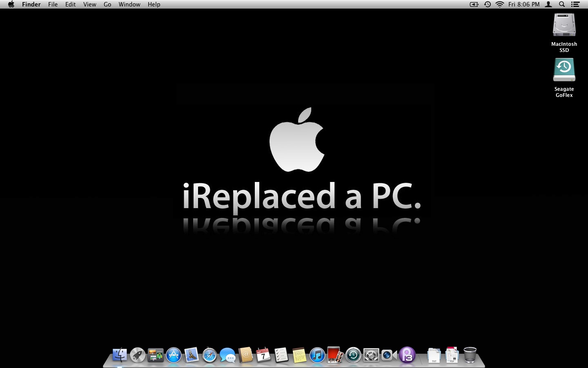This screenshot has height=368, width=588.
Task: Open Time Machine in the Dock
Action: (353, 355)
